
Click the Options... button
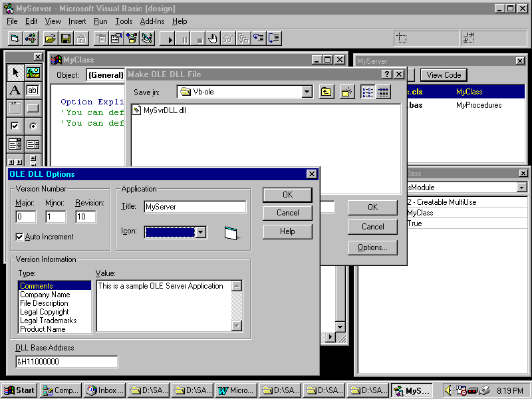pos(372,247)
